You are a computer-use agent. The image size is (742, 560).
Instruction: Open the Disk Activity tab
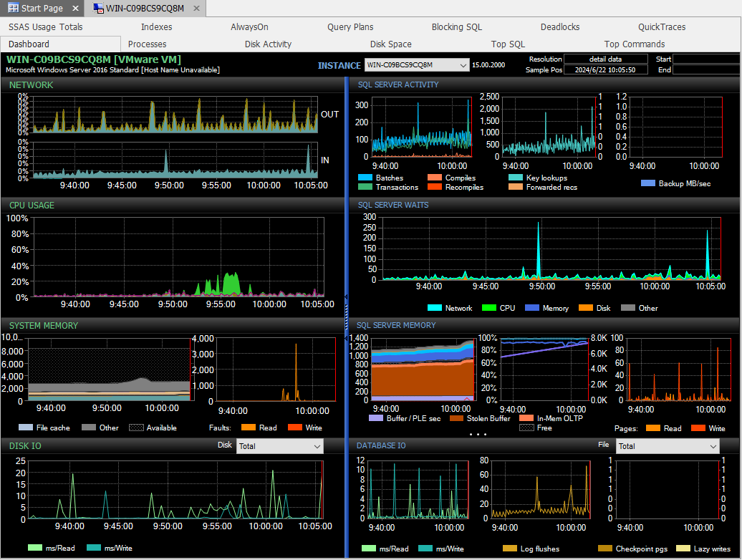pos(268,44)
